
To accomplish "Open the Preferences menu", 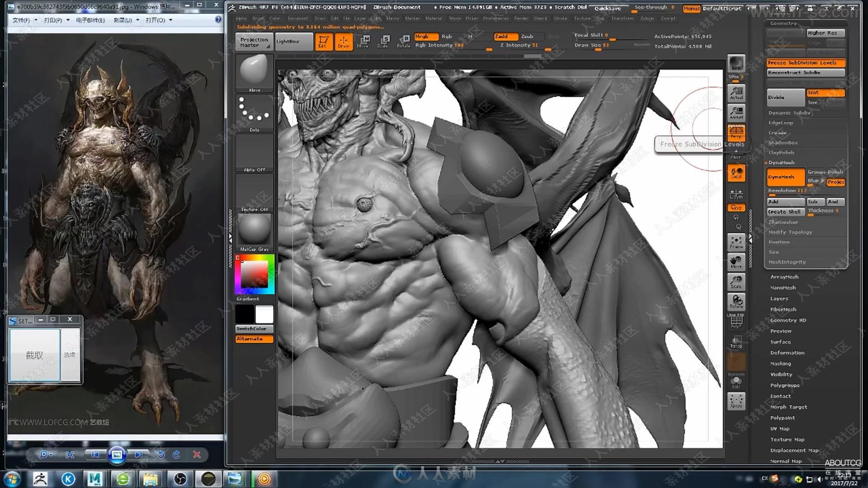I will 495,19.
